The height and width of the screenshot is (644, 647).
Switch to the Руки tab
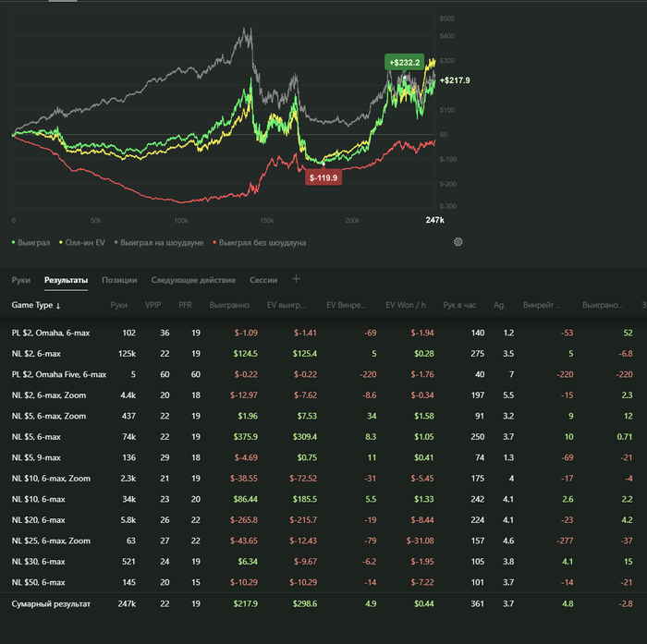click(x=21, y=280)
